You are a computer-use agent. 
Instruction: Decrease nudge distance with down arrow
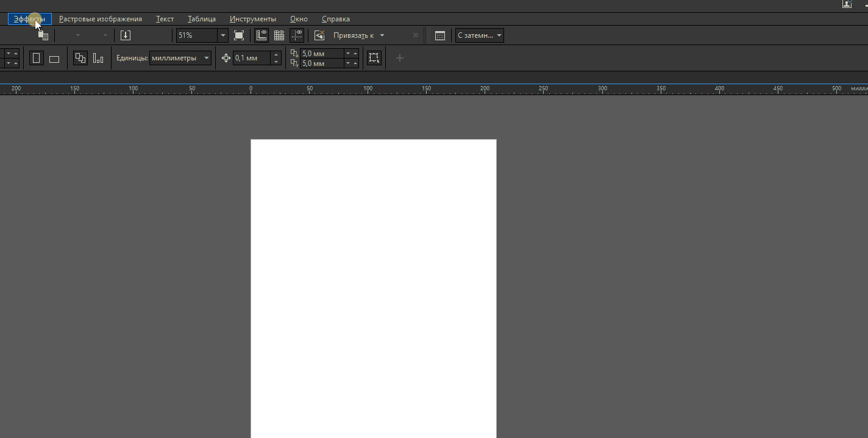[276, 62]
